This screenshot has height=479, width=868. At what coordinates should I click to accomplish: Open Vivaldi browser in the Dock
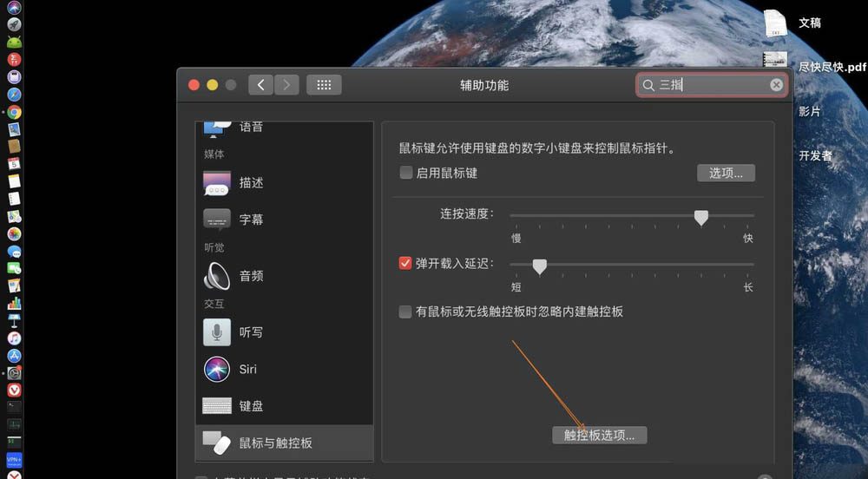pos(14,390)
